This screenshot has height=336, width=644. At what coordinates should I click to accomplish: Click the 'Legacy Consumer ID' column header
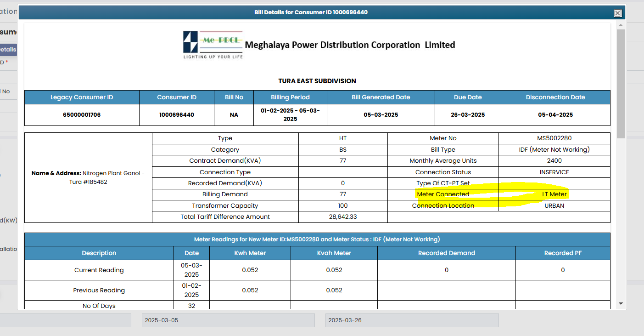point(82,97)
